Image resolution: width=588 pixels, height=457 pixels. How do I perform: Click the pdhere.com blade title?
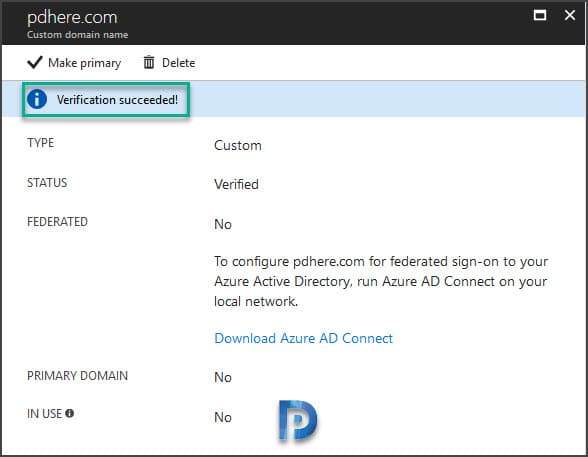(x=72, y=18)
